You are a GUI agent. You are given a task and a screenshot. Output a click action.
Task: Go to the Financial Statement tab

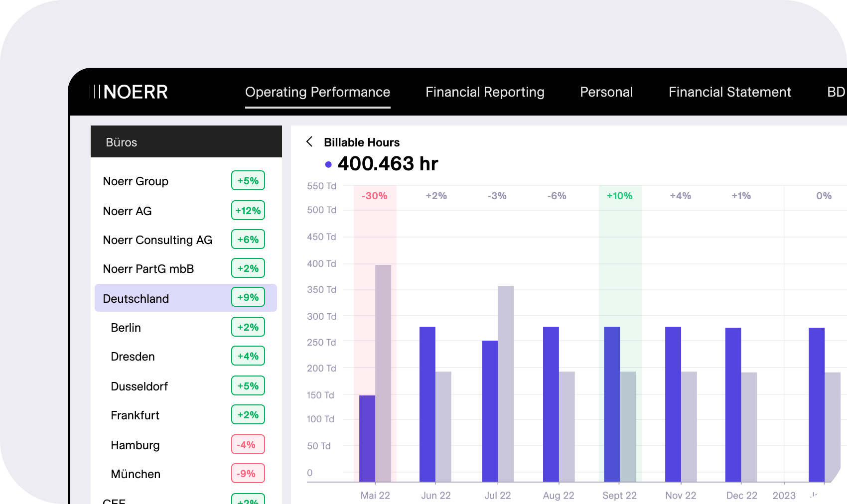pyautogui.click(x=729, y=92)
